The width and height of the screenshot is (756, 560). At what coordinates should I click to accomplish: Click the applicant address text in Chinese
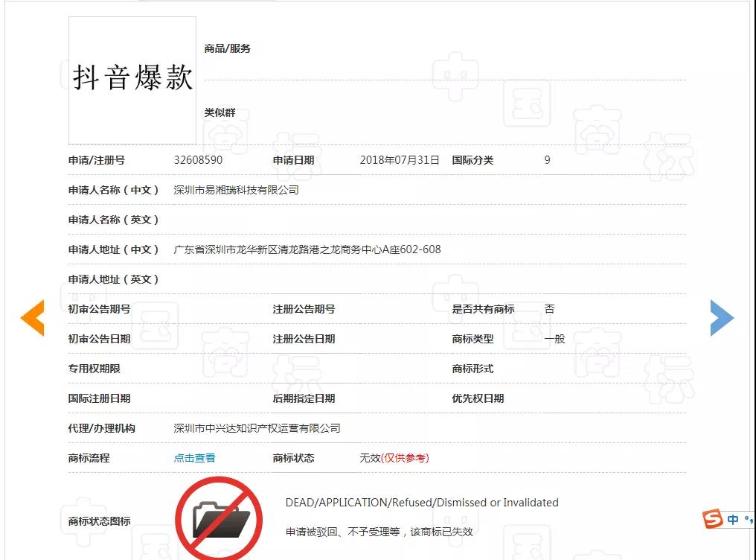point(307,249)
